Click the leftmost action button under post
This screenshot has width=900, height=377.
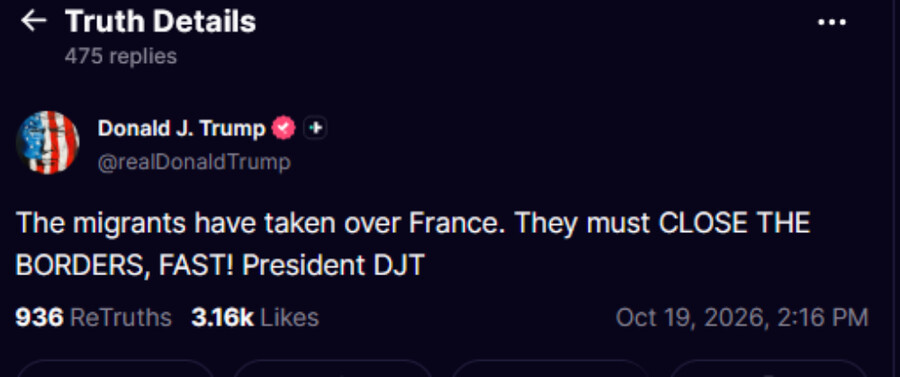coord(115,368)
